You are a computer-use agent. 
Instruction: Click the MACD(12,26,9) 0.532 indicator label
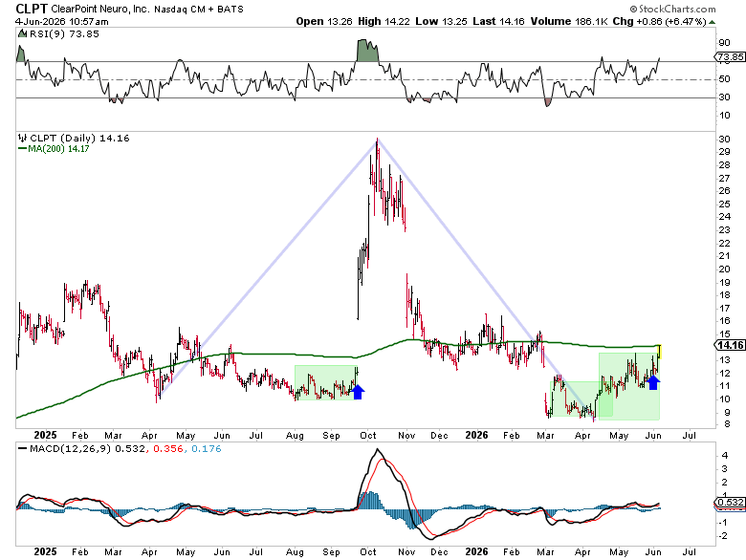click(88, 449)
